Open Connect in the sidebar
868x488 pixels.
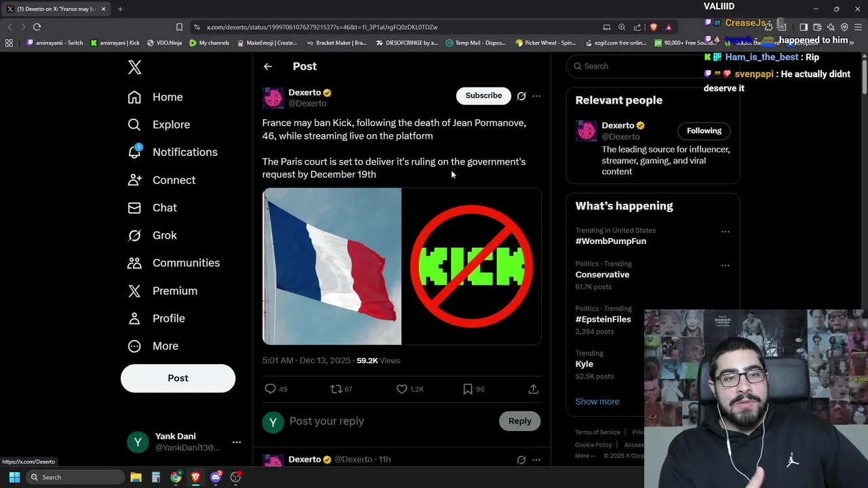click(x=161, y=180)
